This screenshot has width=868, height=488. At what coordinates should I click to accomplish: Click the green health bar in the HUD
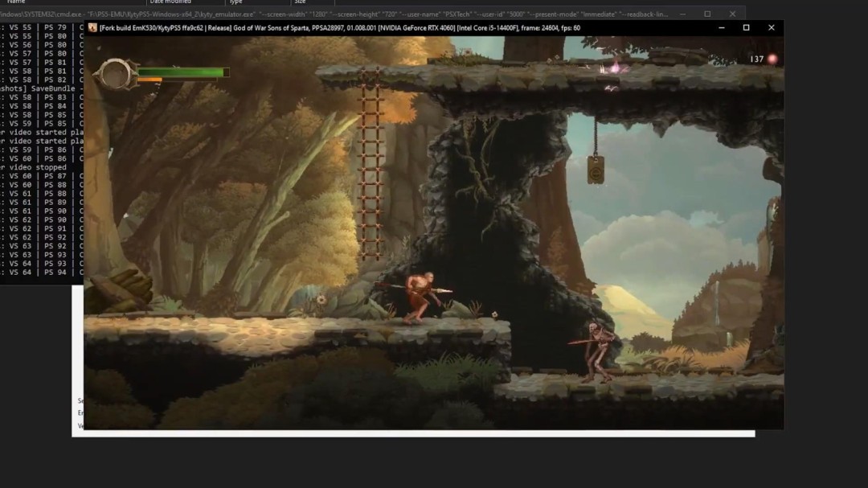pyautogui.click(x=182, y=72)
